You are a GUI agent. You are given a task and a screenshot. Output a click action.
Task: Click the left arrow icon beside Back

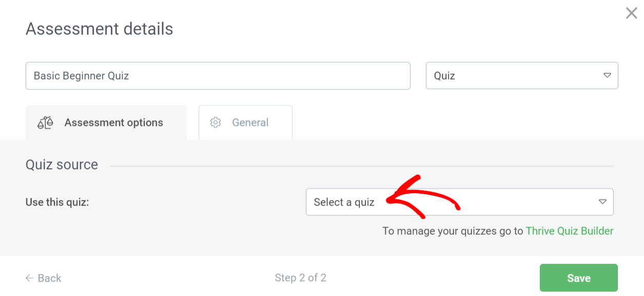30,278
